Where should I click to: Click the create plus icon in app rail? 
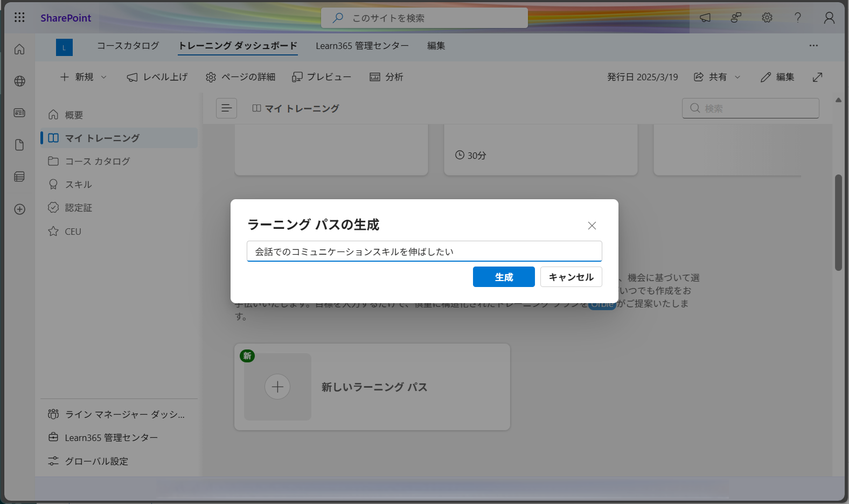19,209
